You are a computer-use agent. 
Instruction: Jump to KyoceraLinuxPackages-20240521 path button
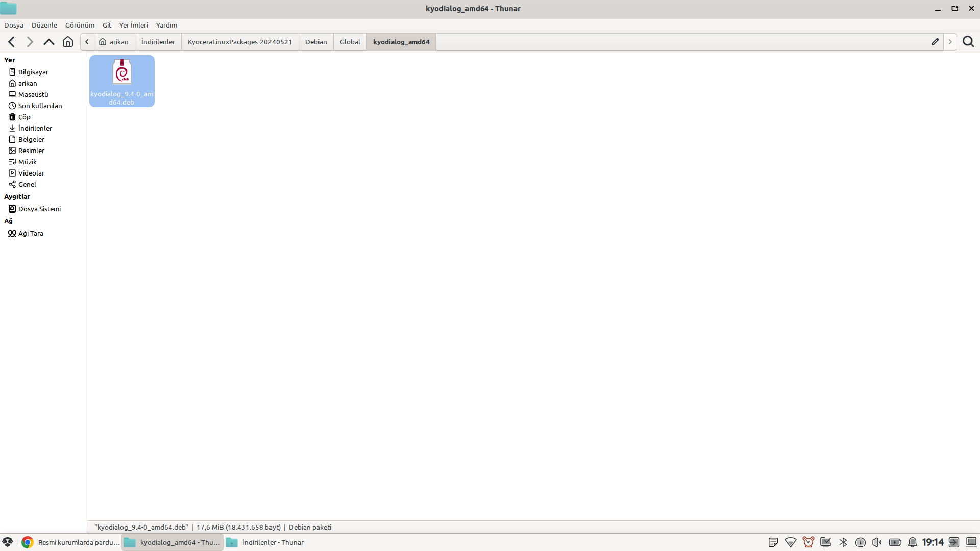(239, 42)
